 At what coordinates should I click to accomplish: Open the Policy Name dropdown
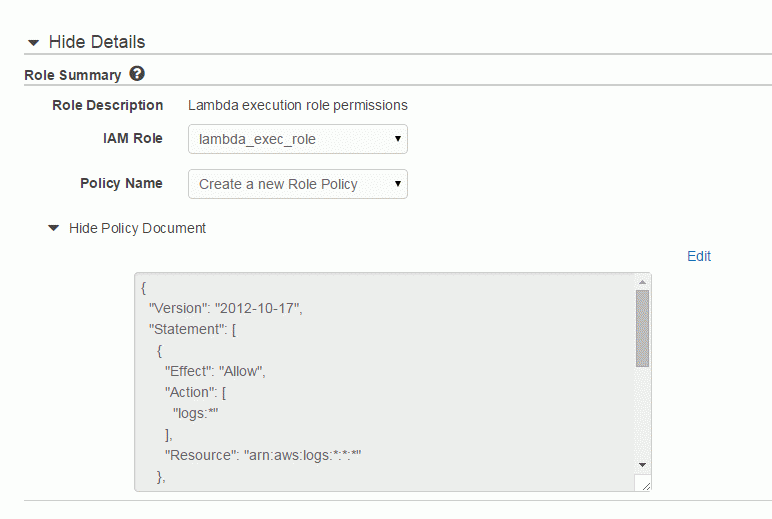297,184
